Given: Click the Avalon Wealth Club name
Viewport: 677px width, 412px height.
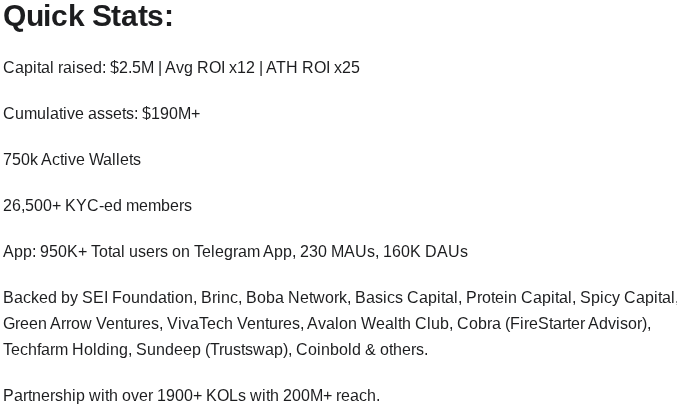Looking at the screenshot, I should (378, 323).
